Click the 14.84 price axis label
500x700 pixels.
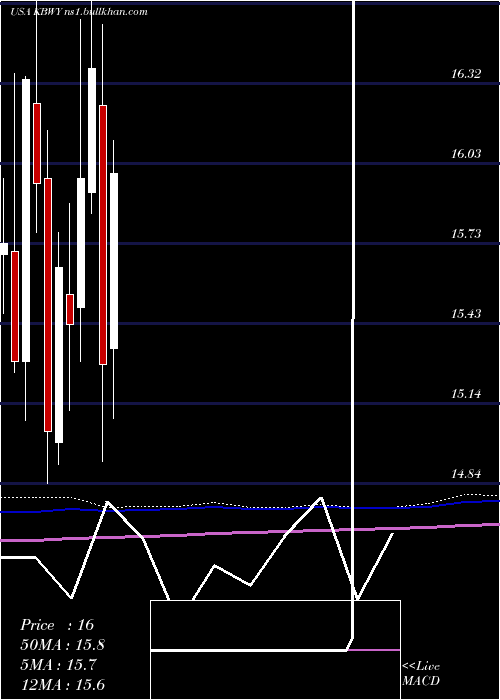466,474
